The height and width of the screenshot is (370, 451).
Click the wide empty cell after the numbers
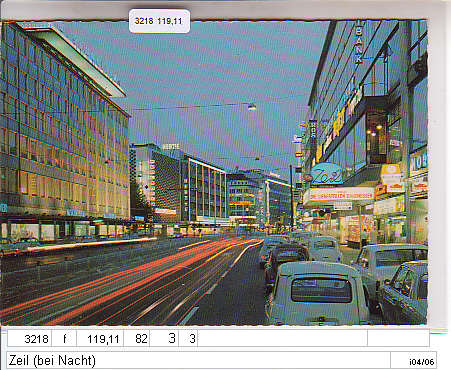(x=283, y=339)
